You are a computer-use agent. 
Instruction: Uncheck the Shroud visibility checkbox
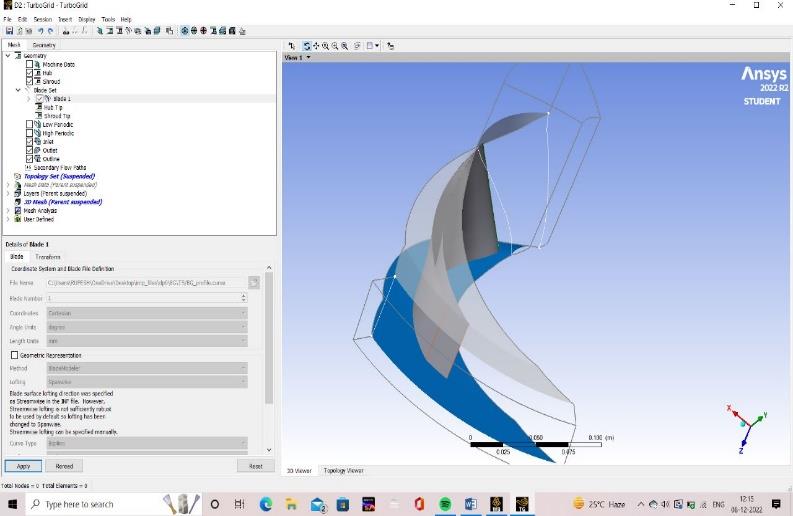pyautogui.click(x=29, y=81)
